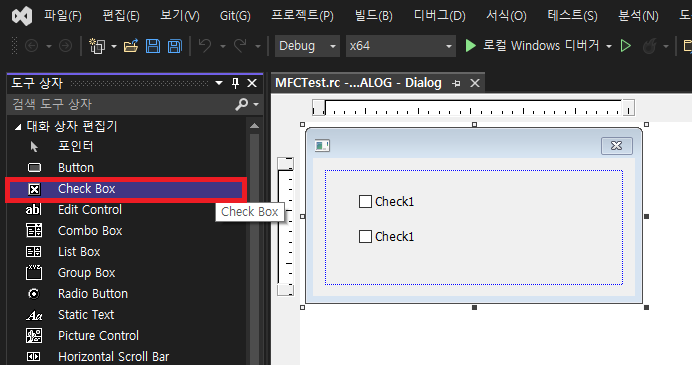The width and height of the screenshot is (692, 365).
Task: Pin the toolbox panel with pushpin icon
Action: 235,83
